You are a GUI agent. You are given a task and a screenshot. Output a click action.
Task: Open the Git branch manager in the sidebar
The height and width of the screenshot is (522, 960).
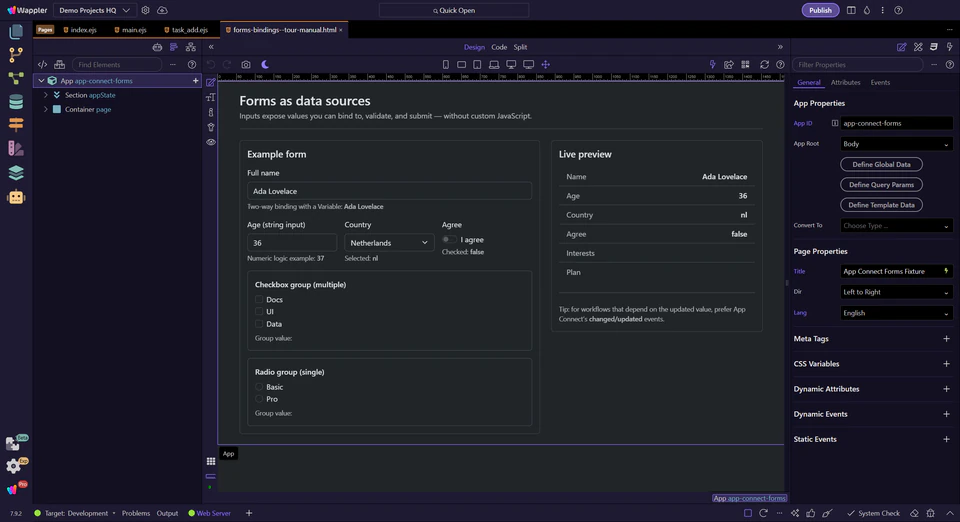point(16,54)
